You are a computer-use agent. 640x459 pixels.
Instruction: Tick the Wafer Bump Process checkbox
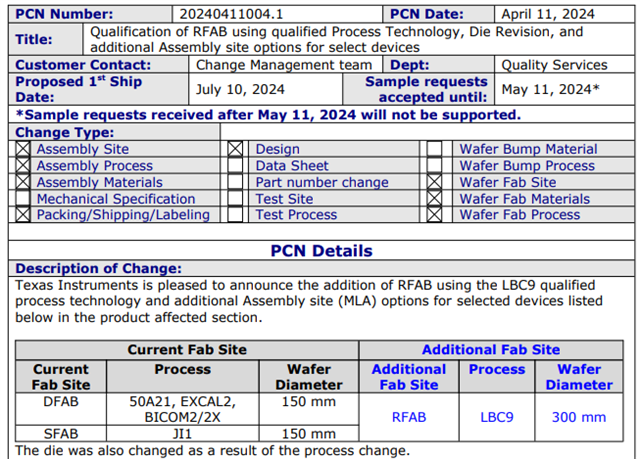coord(434,166)
